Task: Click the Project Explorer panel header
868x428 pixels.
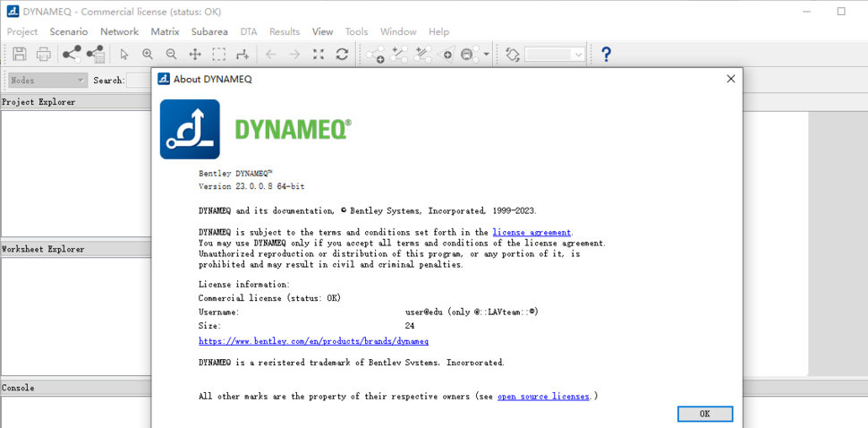Action: pyautogui.click(x=76, y=102)
